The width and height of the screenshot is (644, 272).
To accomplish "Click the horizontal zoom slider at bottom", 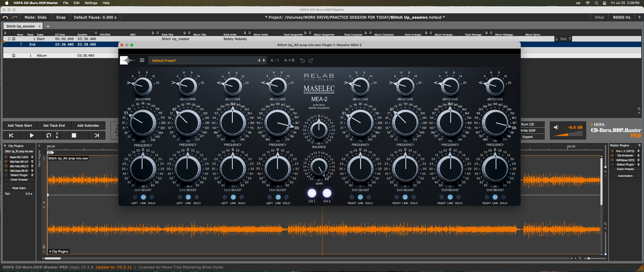I will pos(589,258).
